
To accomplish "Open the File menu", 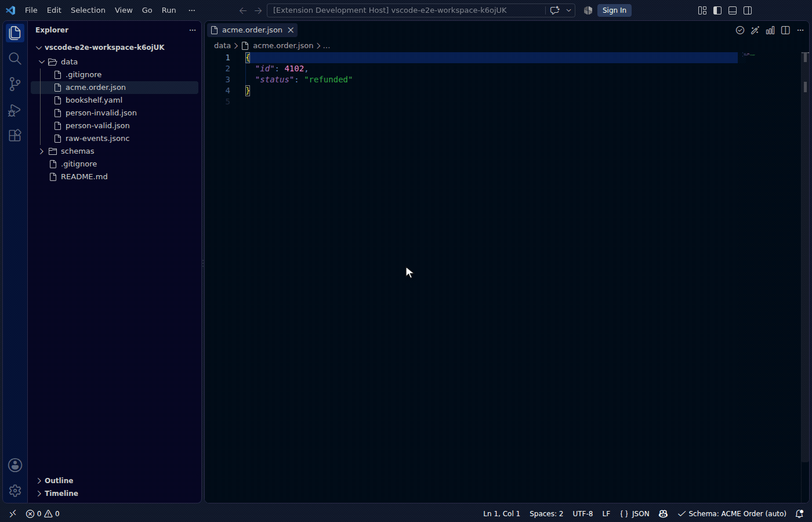I will (31, 10).
